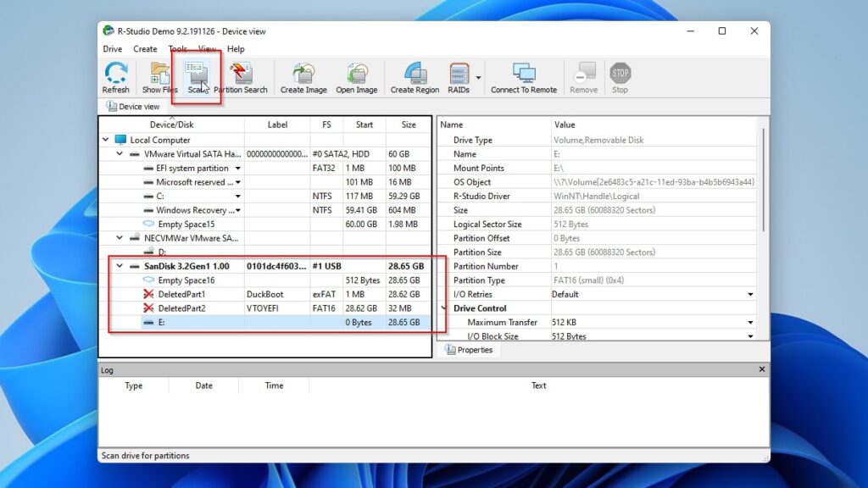Screen dimensions: 868x488
Task: Click Connect To Remote icon
Action: [524, 77]
